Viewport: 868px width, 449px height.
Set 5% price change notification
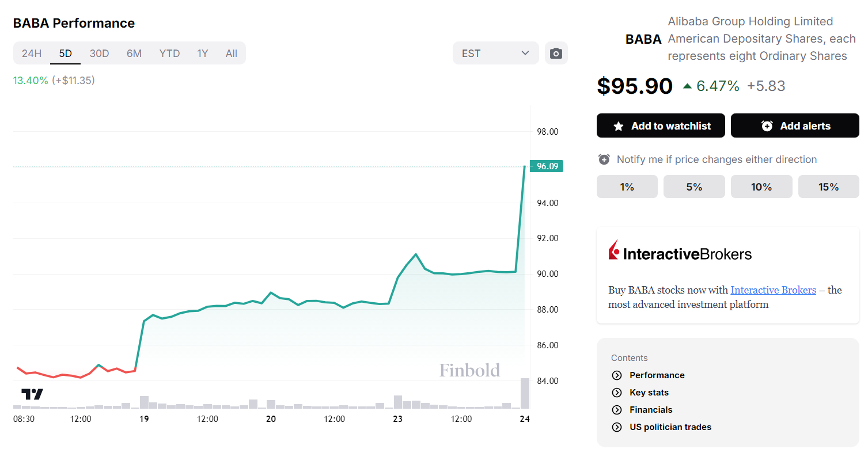coord(694,187)
